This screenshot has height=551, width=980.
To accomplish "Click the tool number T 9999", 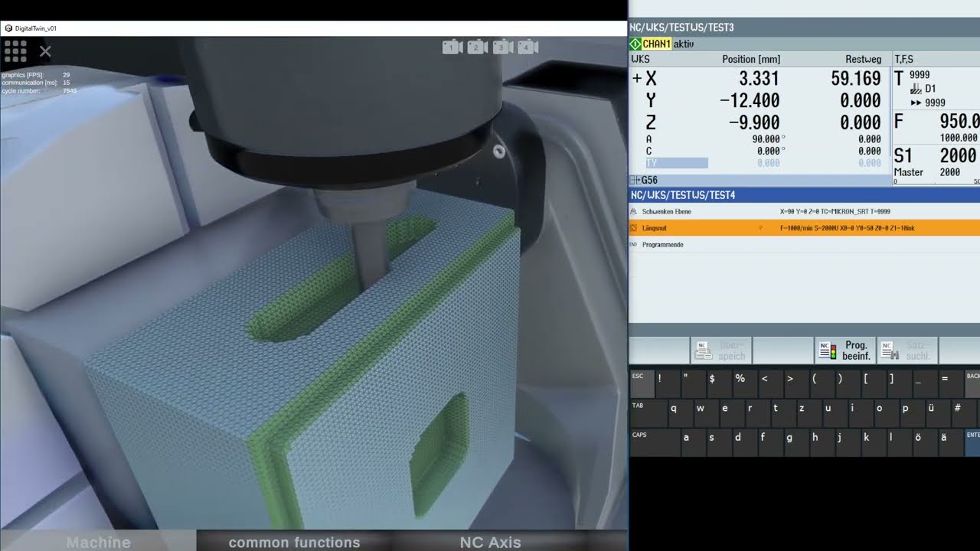I will 920,75.
